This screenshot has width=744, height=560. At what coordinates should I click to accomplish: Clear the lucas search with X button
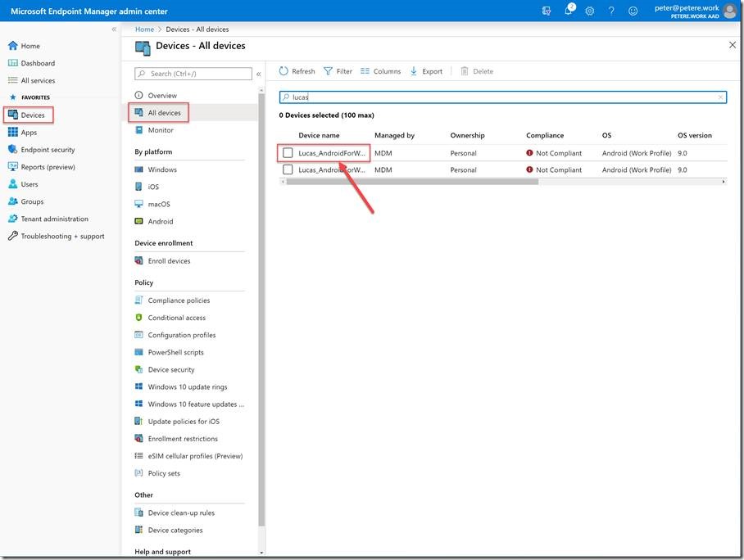[721, 97]
